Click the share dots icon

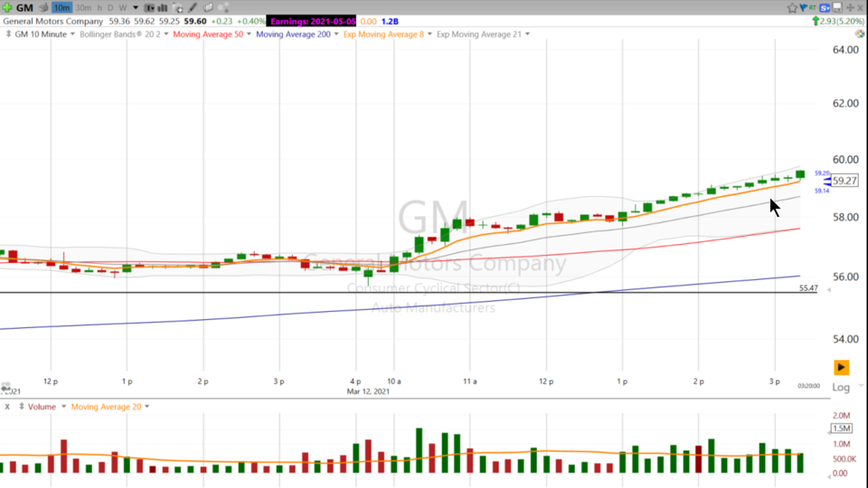point(223,8)
